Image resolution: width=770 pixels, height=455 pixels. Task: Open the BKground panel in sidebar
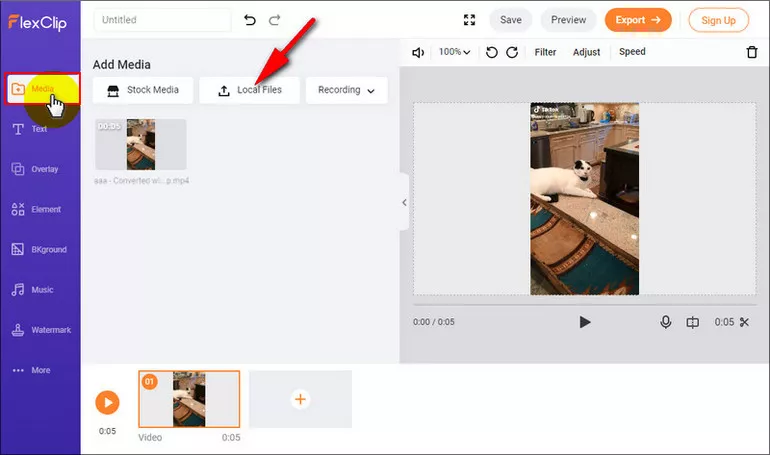coord(39,249)
